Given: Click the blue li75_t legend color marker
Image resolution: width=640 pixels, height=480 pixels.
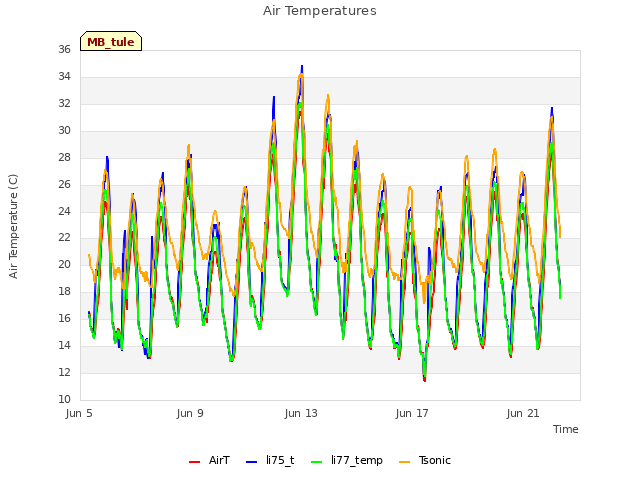Looking at the screenshot, I should [x=251, y=462].
